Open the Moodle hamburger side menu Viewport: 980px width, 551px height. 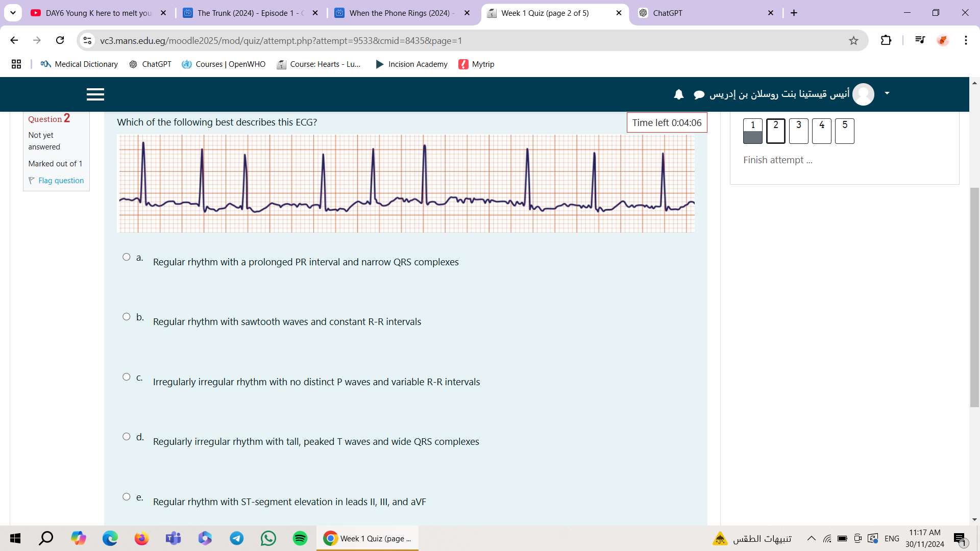95,94
